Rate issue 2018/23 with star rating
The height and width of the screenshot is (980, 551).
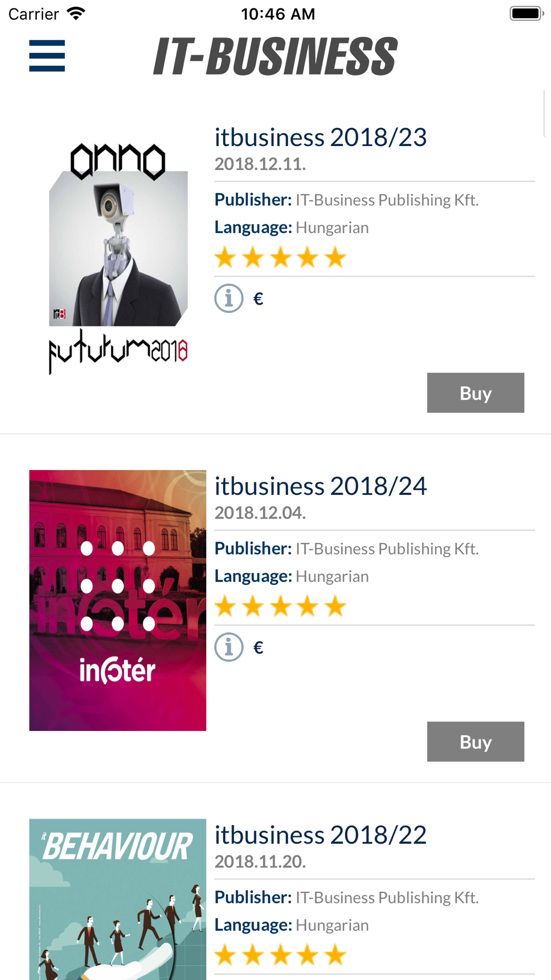[x=280, y=257]
